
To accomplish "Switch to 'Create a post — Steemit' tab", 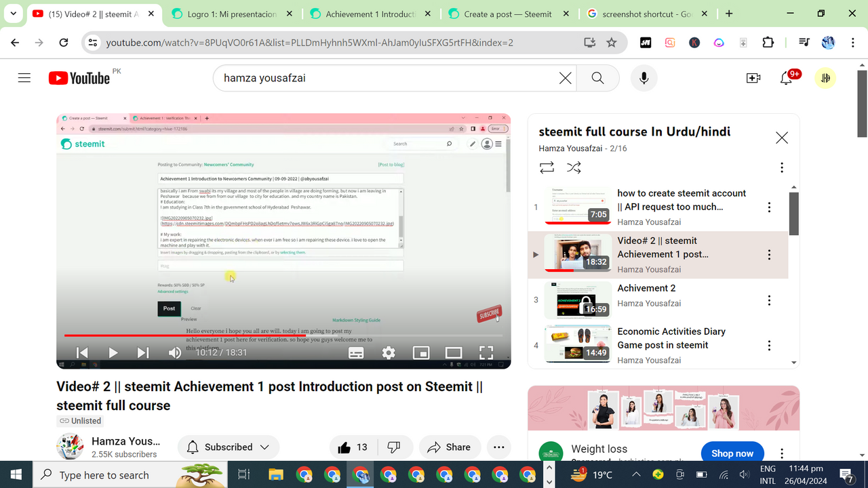I will (509, 14).
